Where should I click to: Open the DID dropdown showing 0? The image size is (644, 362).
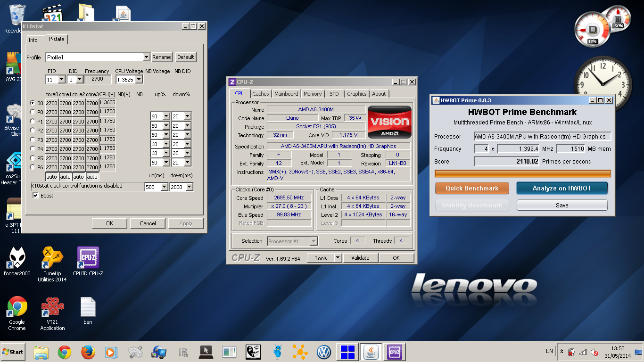tap(79, 80)
